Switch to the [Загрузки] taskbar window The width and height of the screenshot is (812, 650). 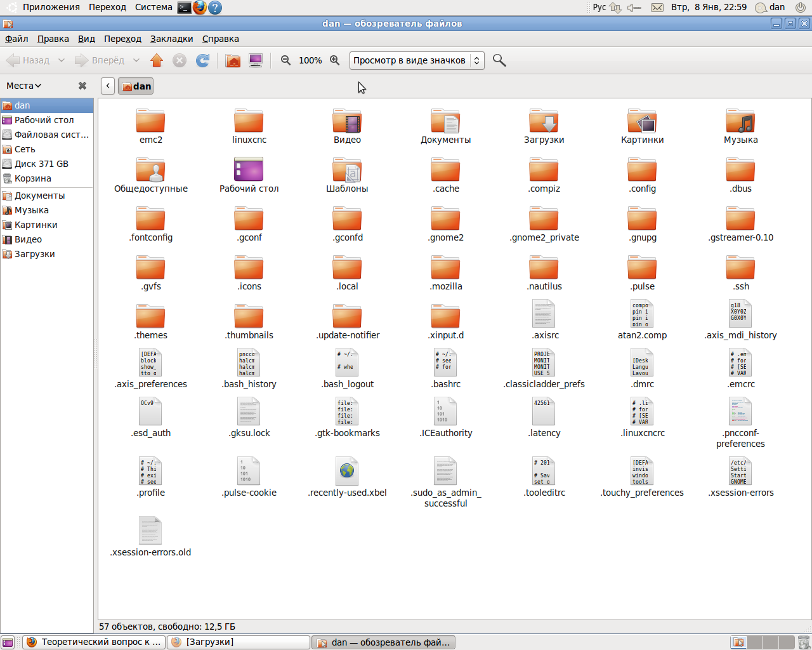(239, 642)
